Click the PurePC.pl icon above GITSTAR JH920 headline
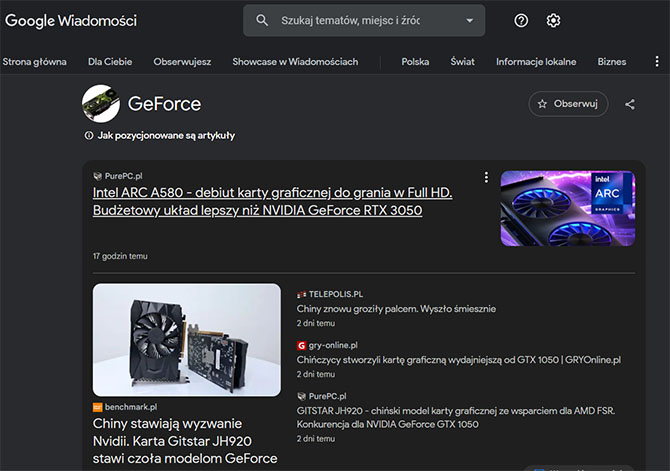Image resolution: width=670 pixels, height=471 pixels. click(302, 396)
